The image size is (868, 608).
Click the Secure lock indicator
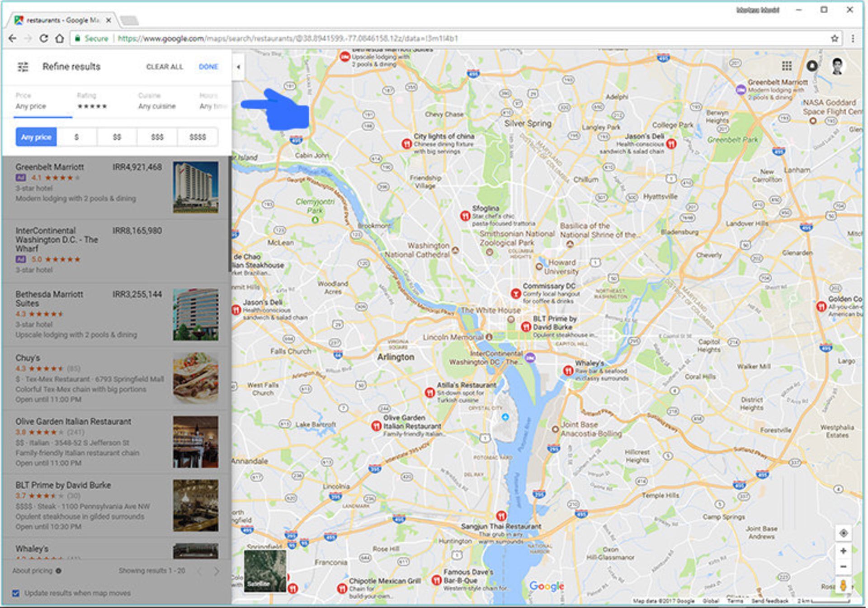point(92,38)
